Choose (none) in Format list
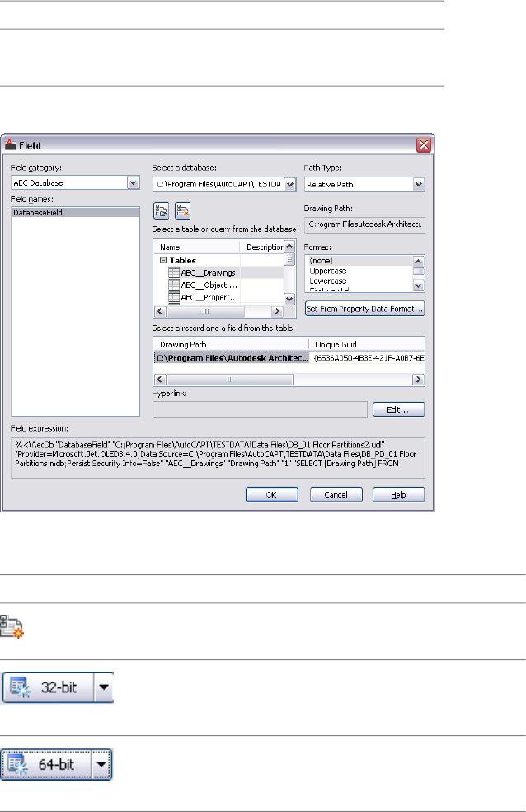This screenshot has width=526, height=812. pos(359,261)
